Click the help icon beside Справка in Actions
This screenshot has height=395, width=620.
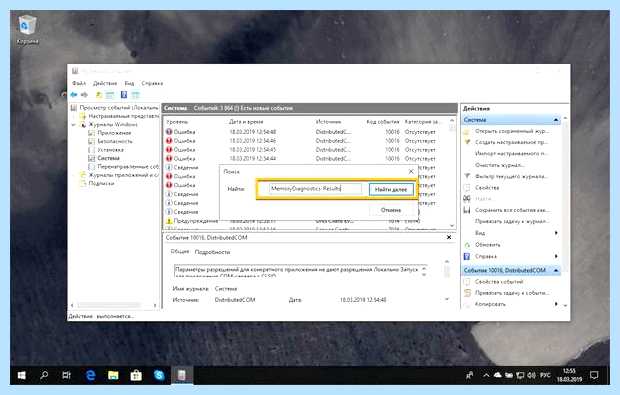click(467, 256)
